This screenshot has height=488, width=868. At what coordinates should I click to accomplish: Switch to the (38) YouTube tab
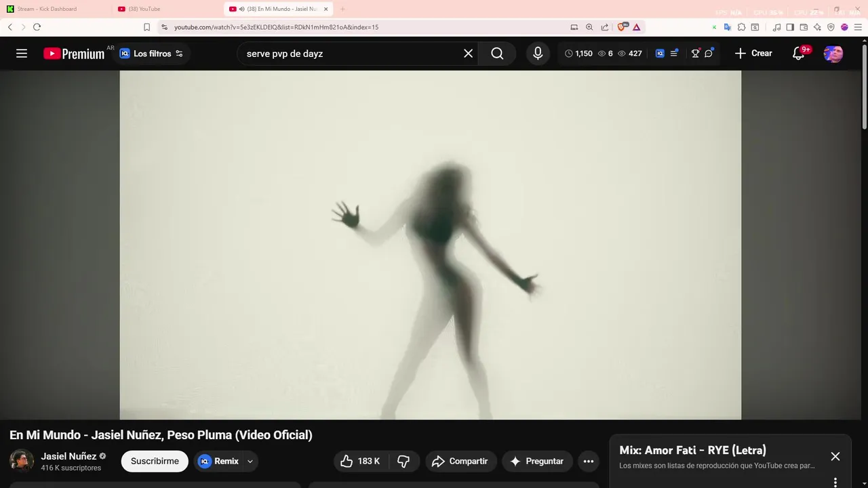pyautogui.click(x=167, y=9)
